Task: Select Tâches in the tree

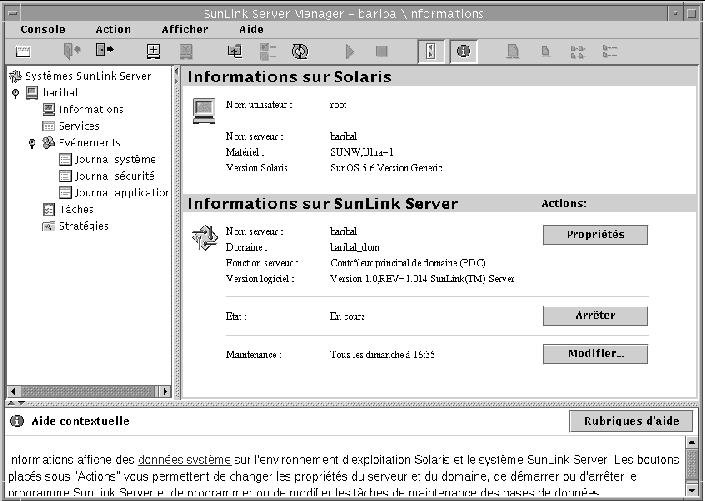Action: click(76, 209)
